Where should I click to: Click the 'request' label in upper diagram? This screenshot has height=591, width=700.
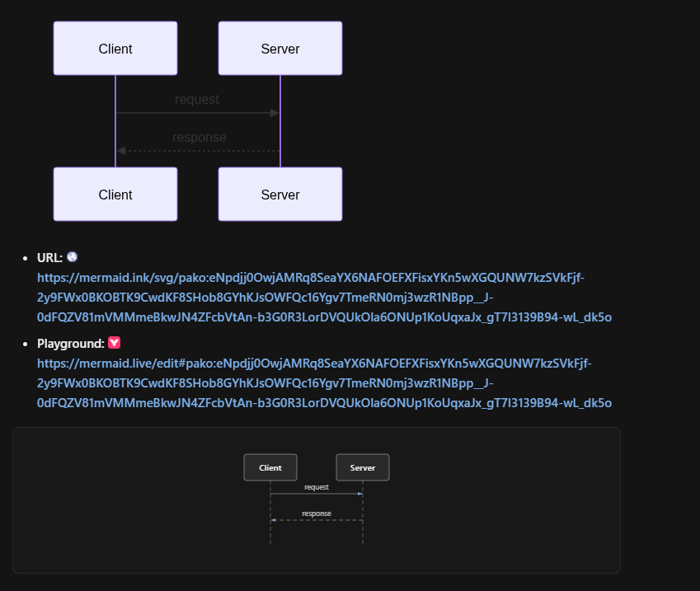point(197,100)
